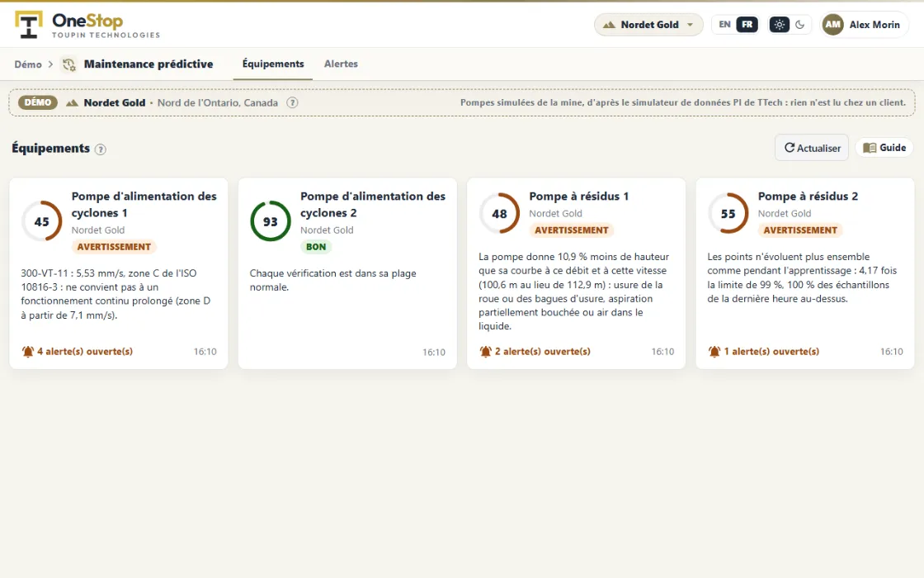Click bell icon beside 1 alerte(s) ouverte(s)

[714, 352]
